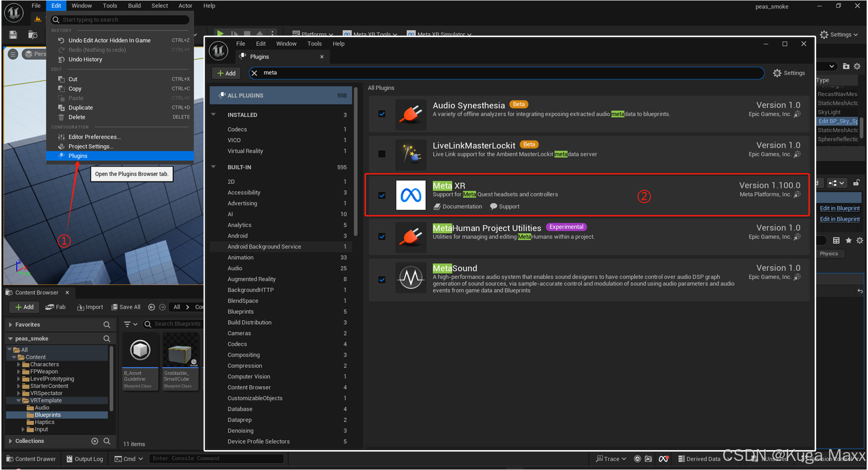The height and width of the screenshot is (470, 868).
Task: Open the Trace dropdown in status bar
Action: (x=611, y=459)
